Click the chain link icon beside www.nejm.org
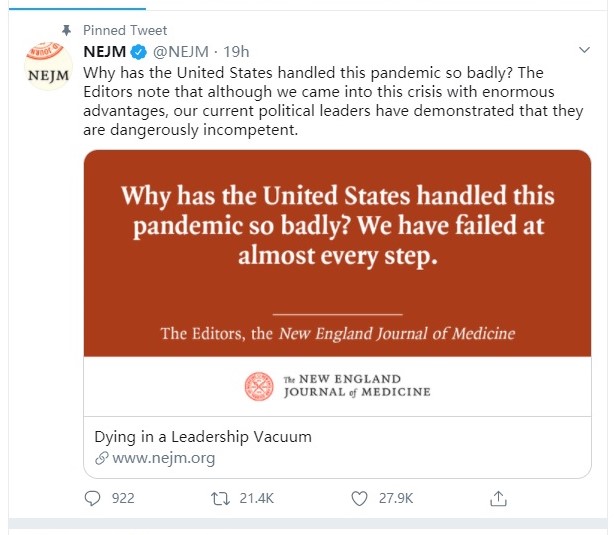Viewport: 614px width, 535px height. pos(100,459)
